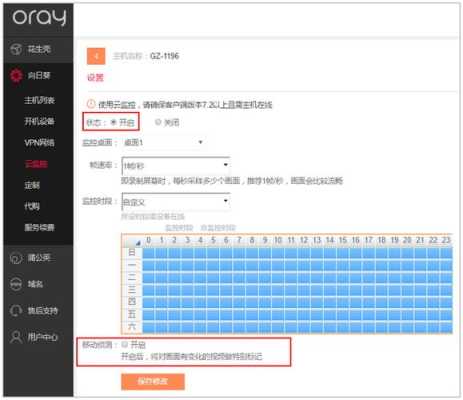Open the 开机设备 sidebar link
463x400 pixels.
tap(39, 121)
